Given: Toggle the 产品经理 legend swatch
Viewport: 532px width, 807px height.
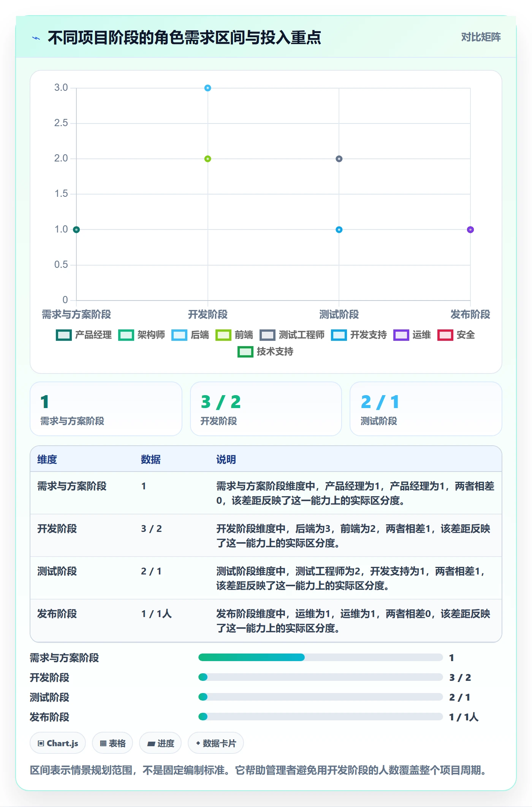Looking at the screenshot, I should (x=64, y=335).
